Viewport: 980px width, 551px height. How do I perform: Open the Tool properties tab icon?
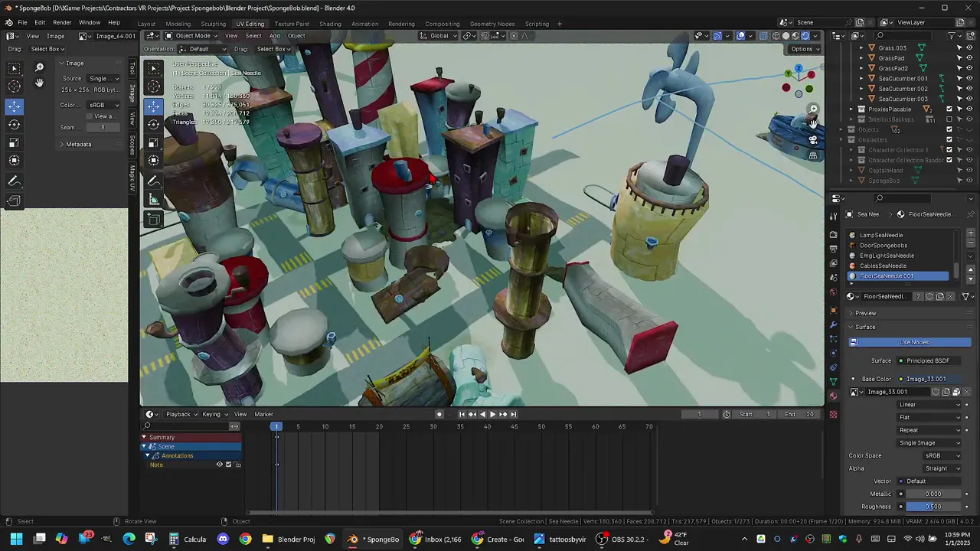click(834, 216)
